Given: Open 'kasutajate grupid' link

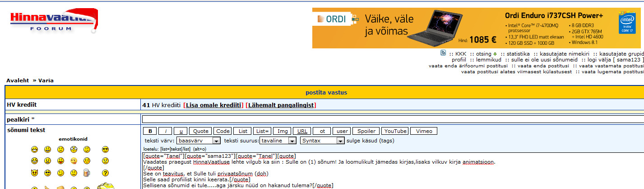Looking at the screenshot, I should point(622,54).
